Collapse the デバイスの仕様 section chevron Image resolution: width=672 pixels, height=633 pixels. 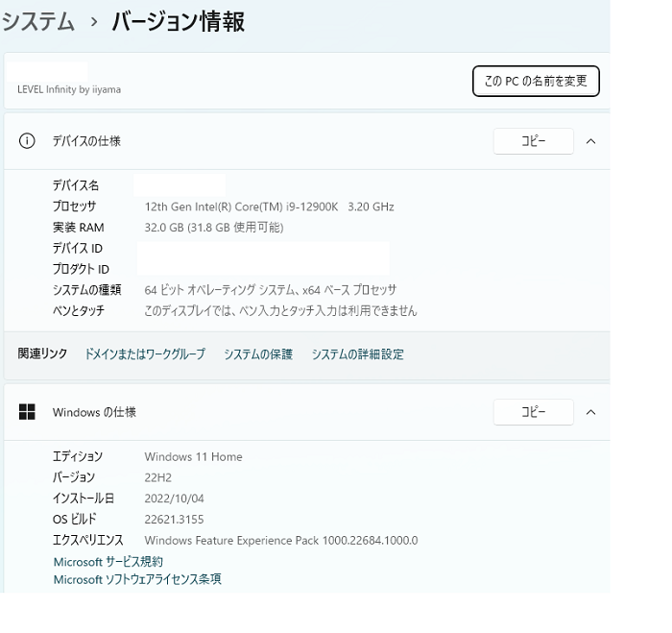pyautogui.click(x=591, y=141)
